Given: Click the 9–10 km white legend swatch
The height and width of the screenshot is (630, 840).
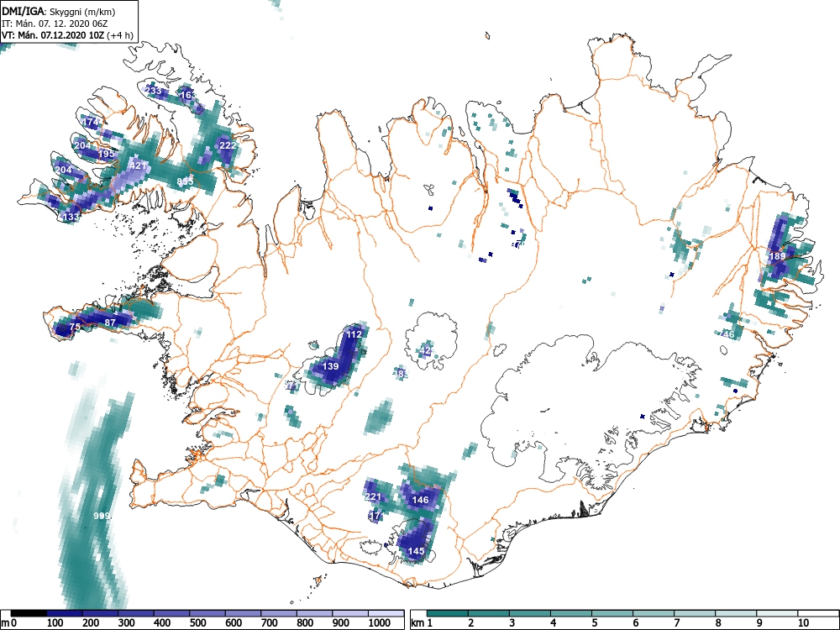Looking at the screenshot, I should [777, 613].
